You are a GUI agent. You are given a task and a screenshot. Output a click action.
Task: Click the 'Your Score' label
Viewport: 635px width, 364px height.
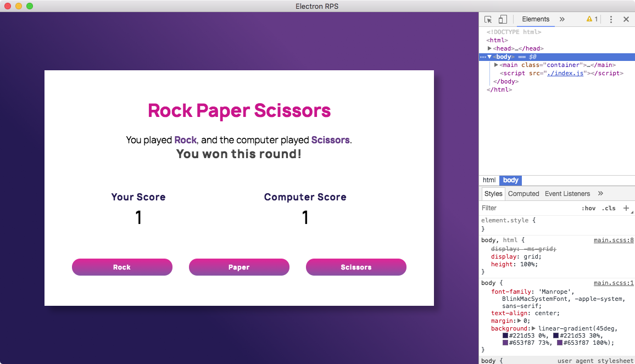tap(138, 197)
